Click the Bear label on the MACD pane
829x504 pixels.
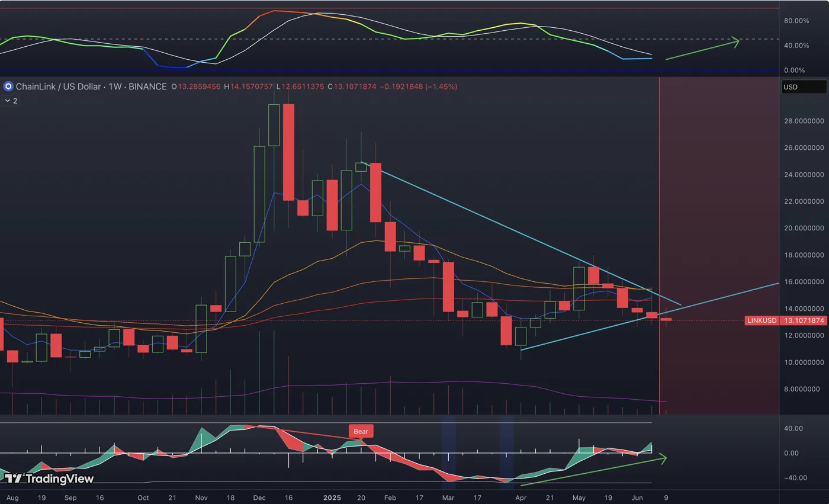361,431
